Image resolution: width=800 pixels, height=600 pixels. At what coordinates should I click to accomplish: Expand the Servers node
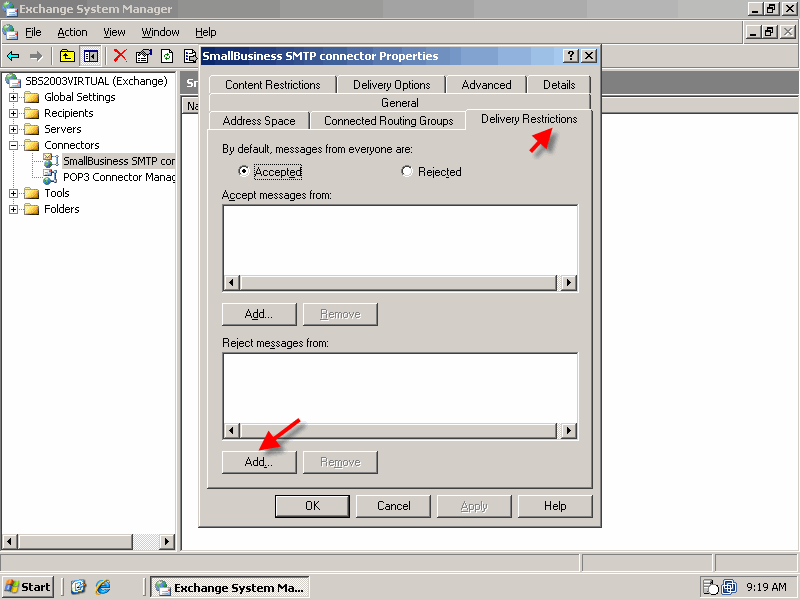(x=14, y=129)
